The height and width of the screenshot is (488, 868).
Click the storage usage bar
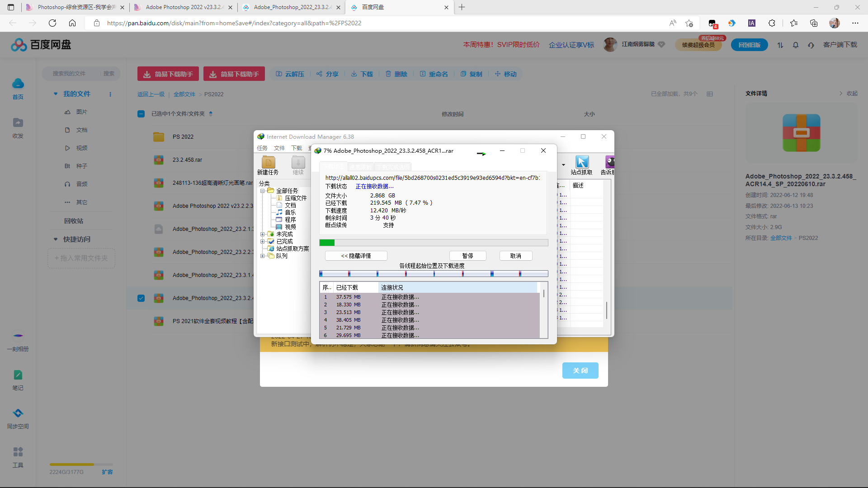click(81, 465)
